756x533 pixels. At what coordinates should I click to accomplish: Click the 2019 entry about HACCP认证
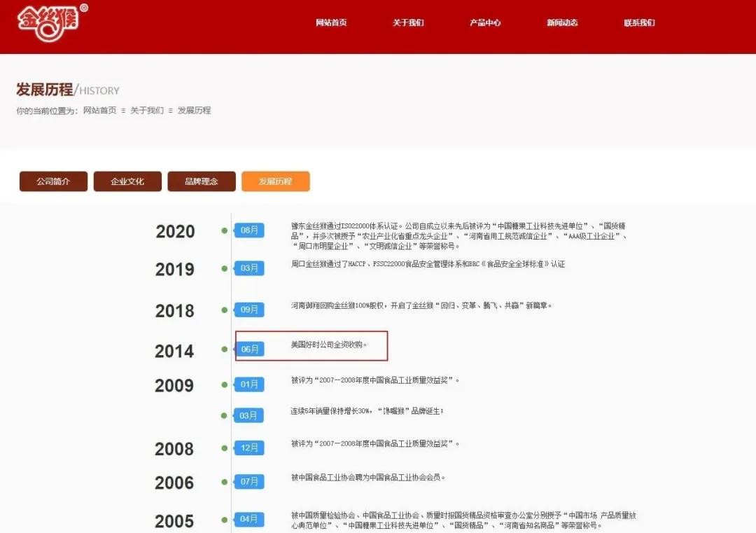(428, 264)
